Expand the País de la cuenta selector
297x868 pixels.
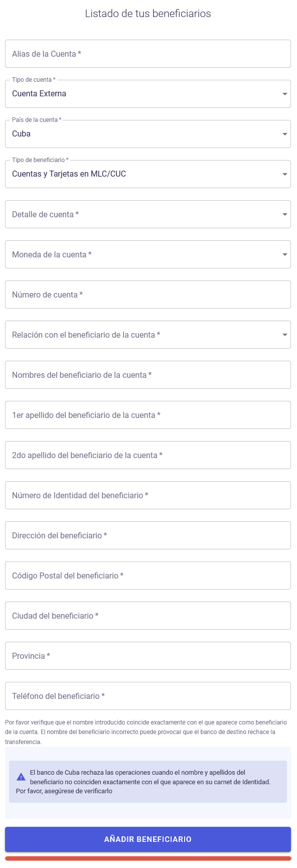tap(148, 134)
